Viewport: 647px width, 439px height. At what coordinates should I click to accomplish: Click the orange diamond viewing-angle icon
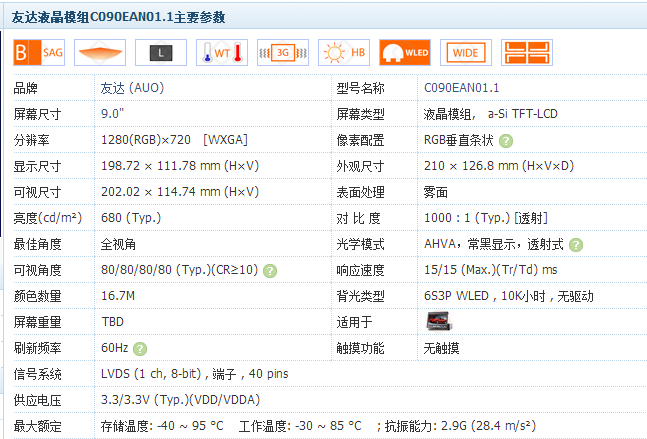(x=99, y=52)
